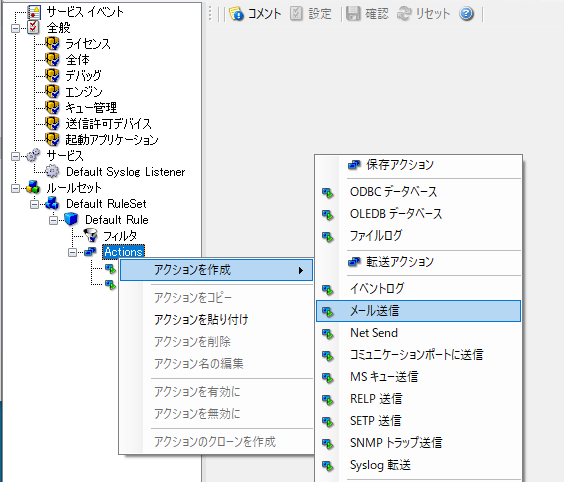Collapse the 全般 tree node
Viewport: 564px width, 482px height.
15,28
